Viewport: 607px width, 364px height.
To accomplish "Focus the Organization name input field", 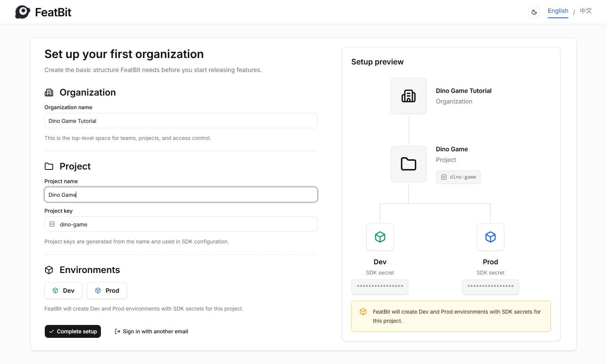I will pos(181,121).
